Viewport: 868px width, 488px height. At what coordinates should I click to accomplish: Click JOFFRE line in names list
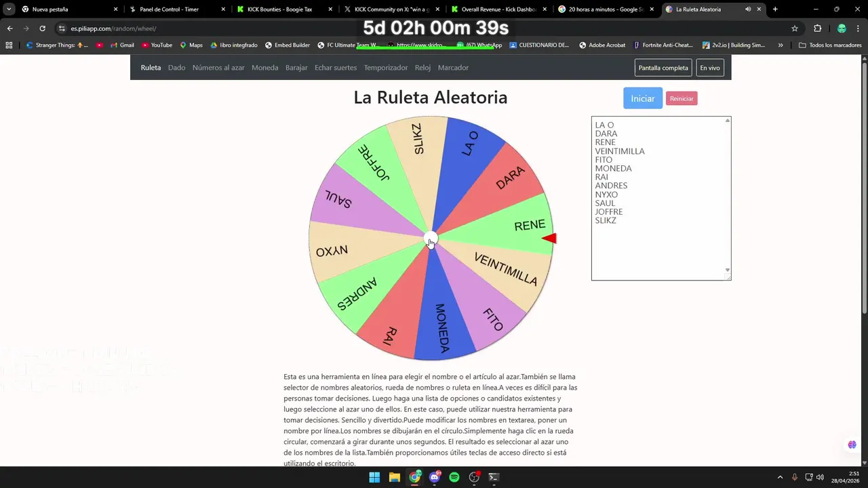(609, 211)
